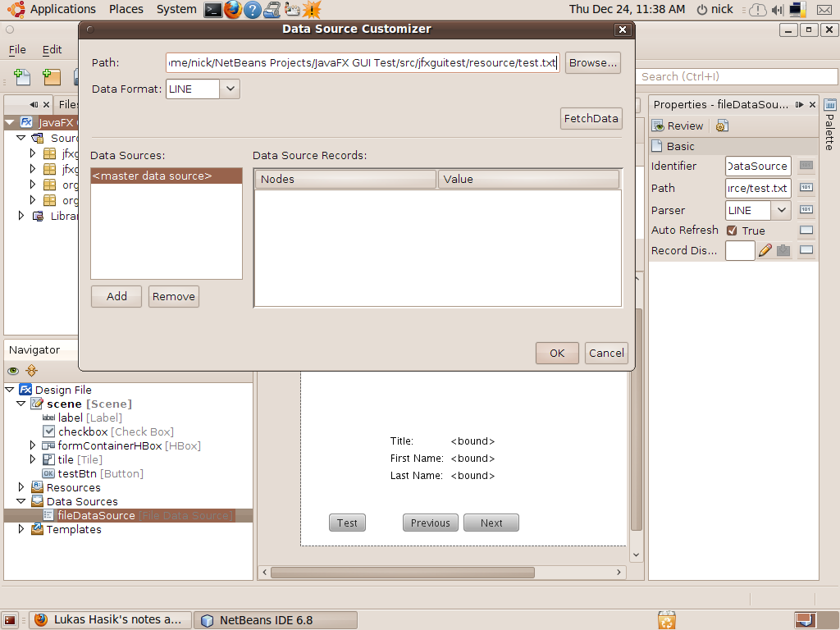Select testBtn [Button] in Navigator tree
The image size is (840, 630).
(100, 473)
